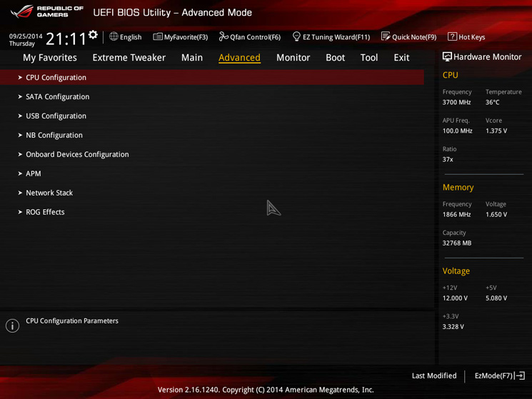
Task: Click the 09/25/2014 date
Action: tap(26, 36)
